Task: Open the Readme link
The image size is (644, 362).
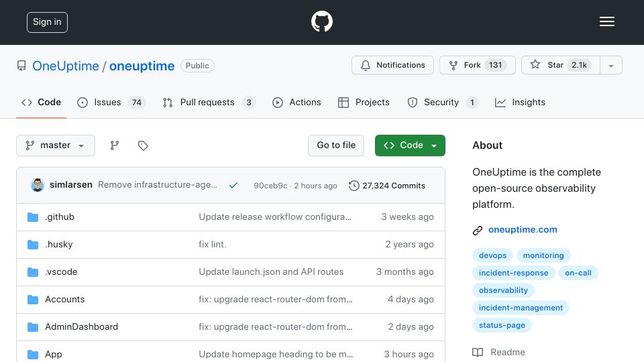Action: [498, 352]
